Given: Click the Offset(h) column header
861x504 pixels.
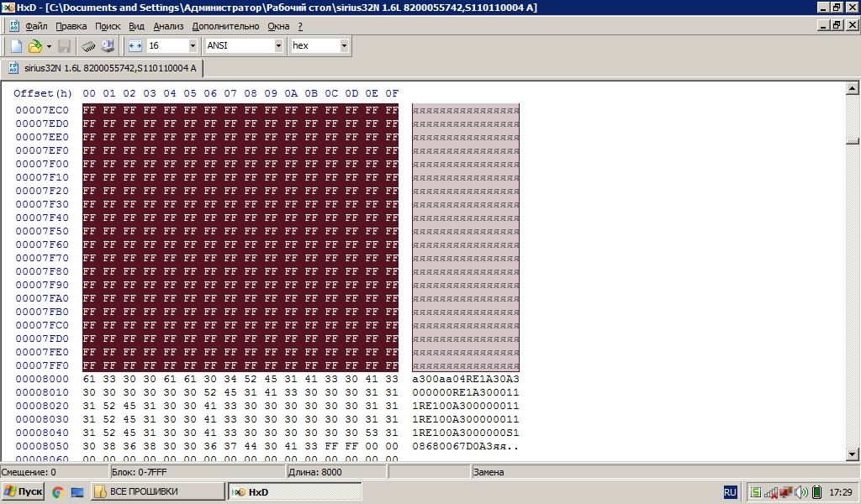Looking at the screenshot, I should click(43, 93).
